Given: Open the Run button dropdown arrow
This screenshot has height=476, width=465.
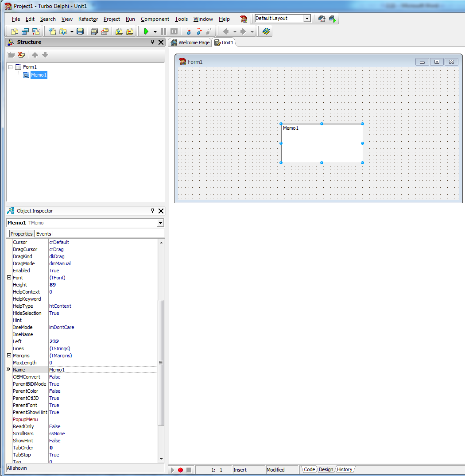Looking at the screenshot, I should (x=155, y=31).
